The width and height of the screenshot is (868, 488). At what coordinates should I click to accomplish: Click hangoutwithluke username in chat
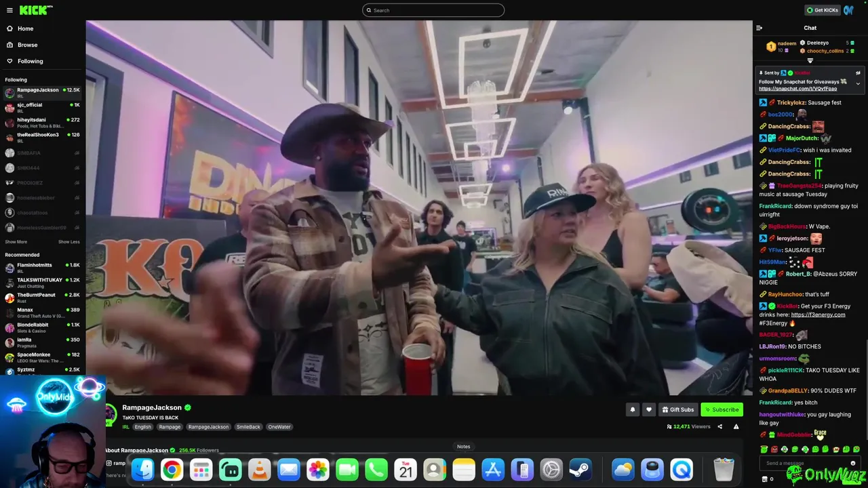(x=782, y=414)
